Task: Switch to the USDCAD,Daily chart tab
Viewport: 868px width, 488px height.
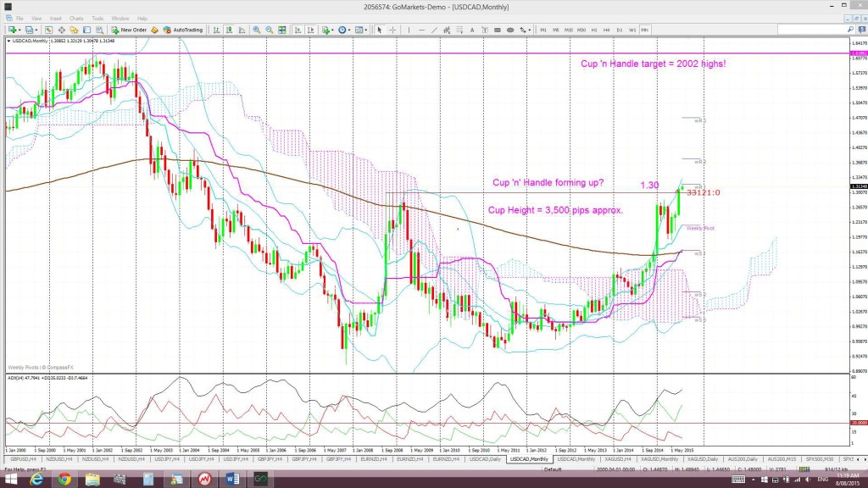Action: 485,459
